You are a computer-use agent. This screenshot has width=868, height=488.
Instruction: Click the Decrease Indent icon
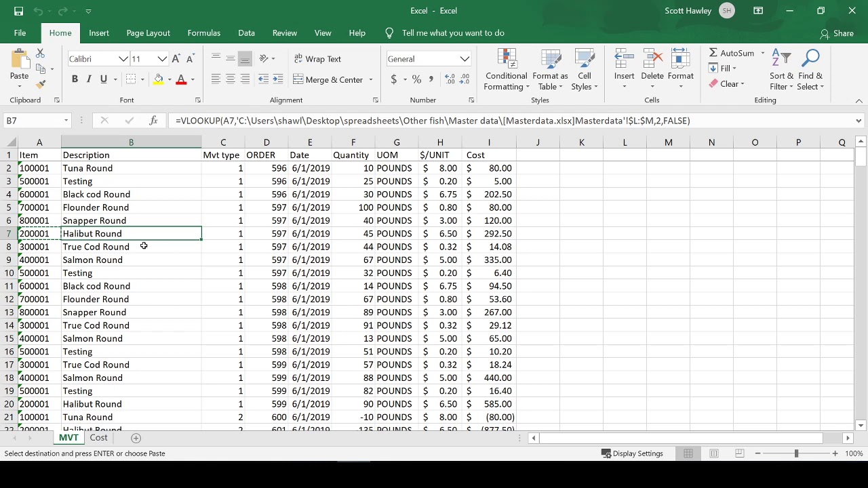[x=263, y=79]
